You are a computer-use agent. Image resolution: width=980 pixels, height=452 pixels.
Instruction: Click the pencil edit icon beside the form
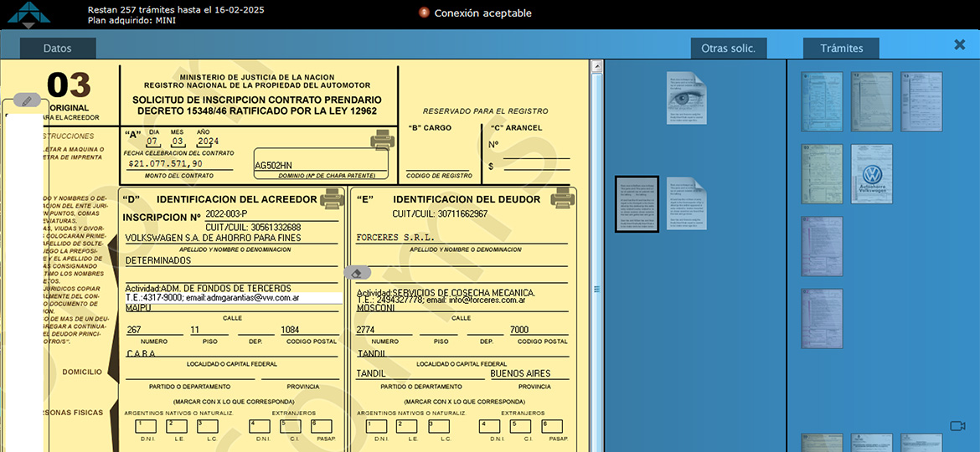[27, 100]
